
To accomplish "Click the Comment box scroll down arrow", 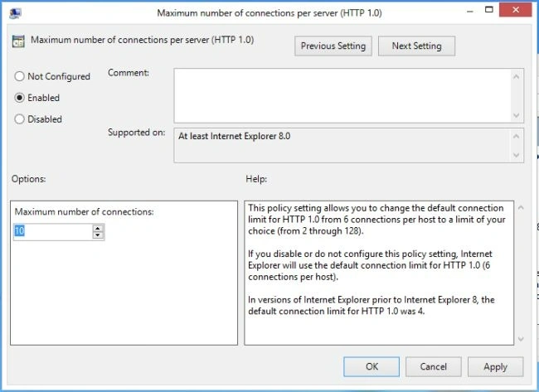I will point(516,115).
